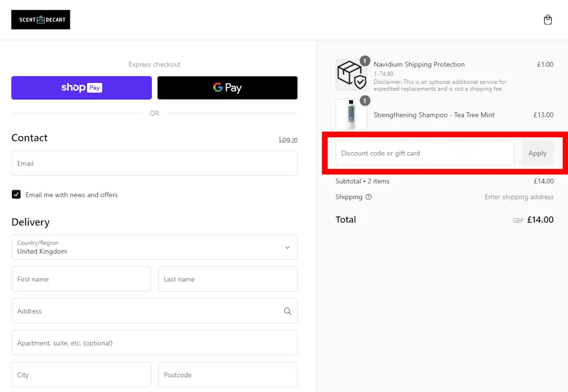Open the Shipping help question mark icon
The width and height of the screenshot is (568, 392).
pyautogui.click(x=369, y=197)
